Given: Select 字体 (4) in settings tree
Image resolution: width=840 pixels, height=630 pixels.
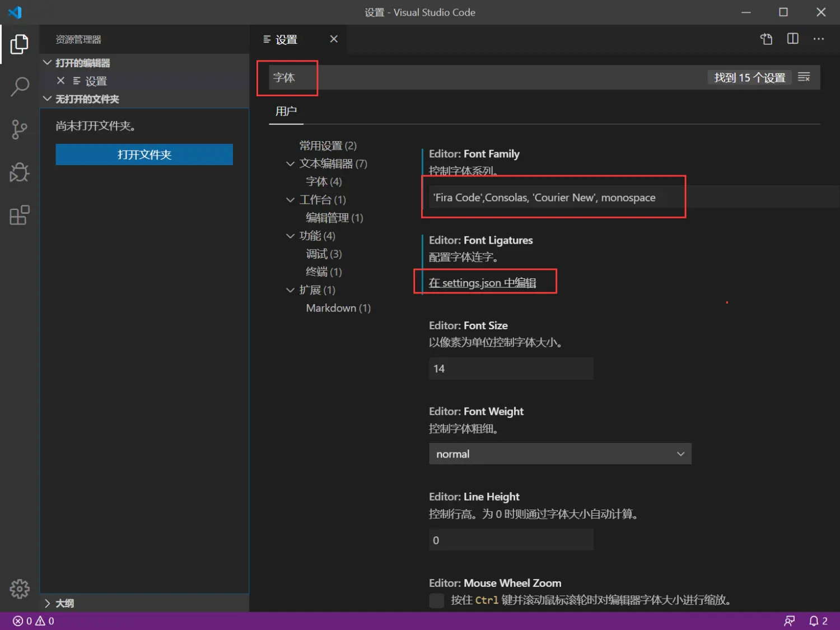Looking at the screenshot, I should coord(324,181).
